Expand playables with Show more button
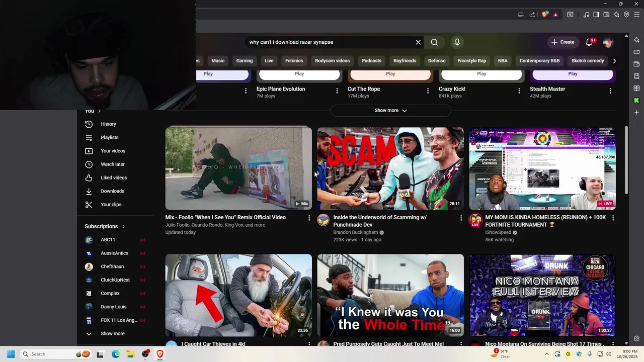The image size is (644, 362). click(390, 111)
